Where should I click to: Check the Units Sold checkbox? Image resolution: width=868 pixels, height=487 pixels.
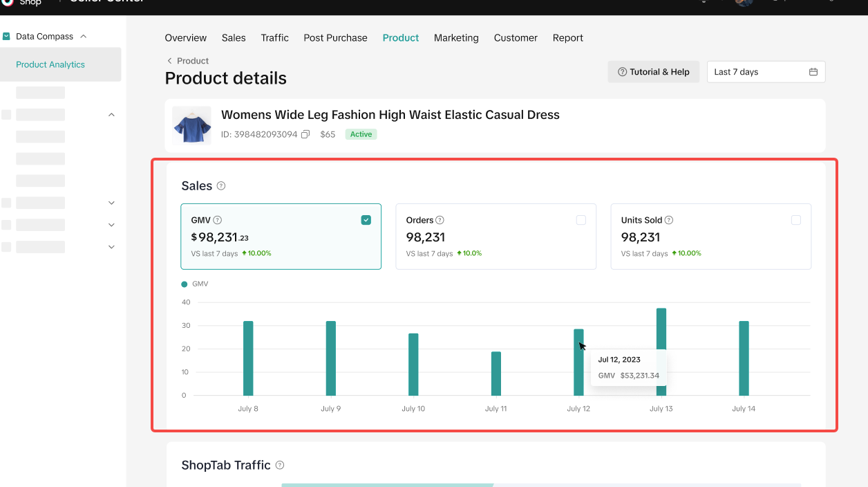[796, 220]
